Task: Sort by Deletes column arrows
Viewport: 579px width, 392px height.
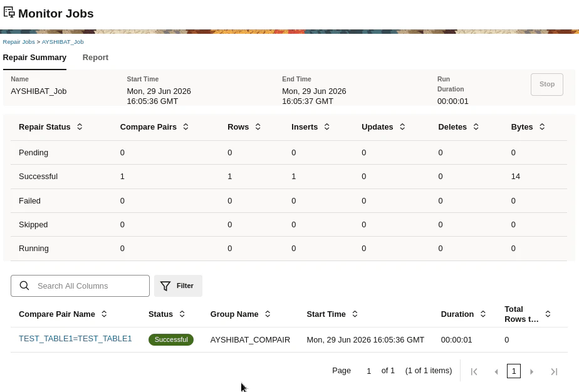Action: click(x=476, y=127)
